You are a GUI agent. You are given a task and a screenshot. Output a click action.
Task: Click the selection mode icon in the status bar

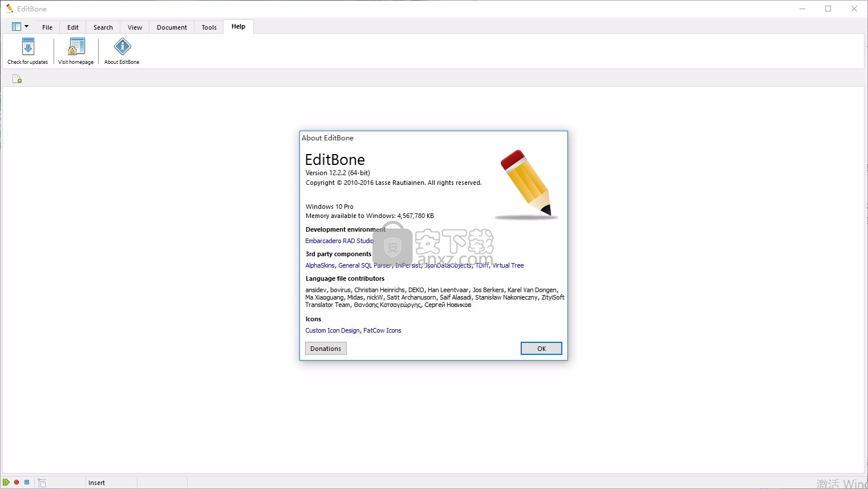(x=42, y=483)
